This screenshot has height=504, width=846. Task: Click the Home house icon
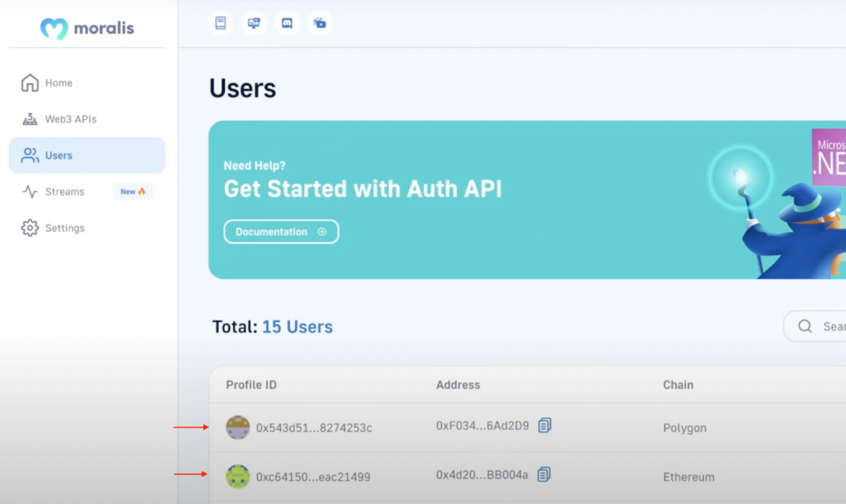click(30, 83)
